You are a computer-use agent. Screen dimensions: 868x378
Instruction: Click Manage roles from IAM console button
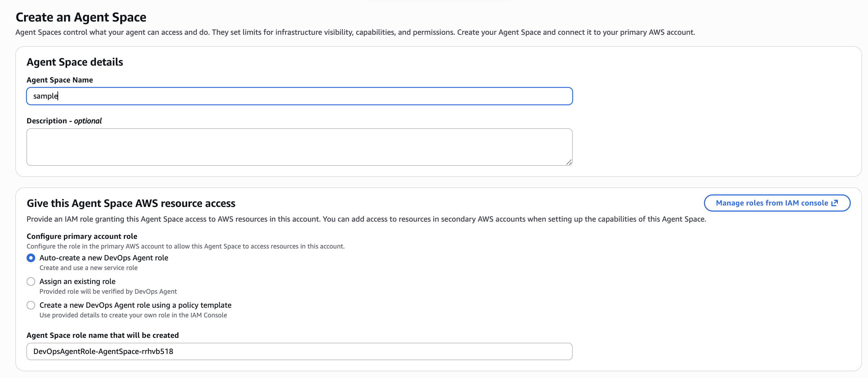(772, 203)
